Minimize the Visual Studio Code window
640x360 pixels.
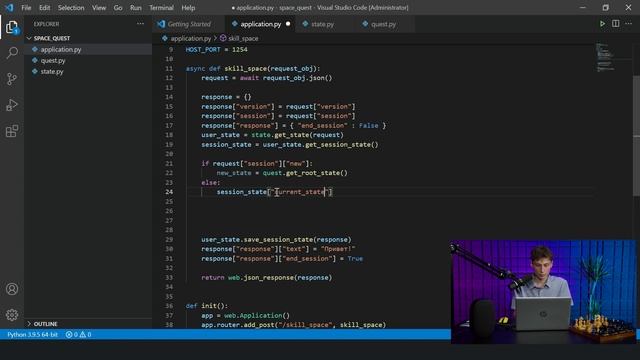(x=582, y=8)
